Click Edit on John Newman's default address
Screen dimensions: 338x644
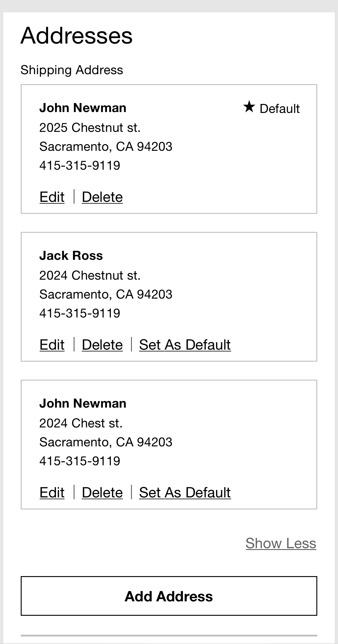point(51,197)
